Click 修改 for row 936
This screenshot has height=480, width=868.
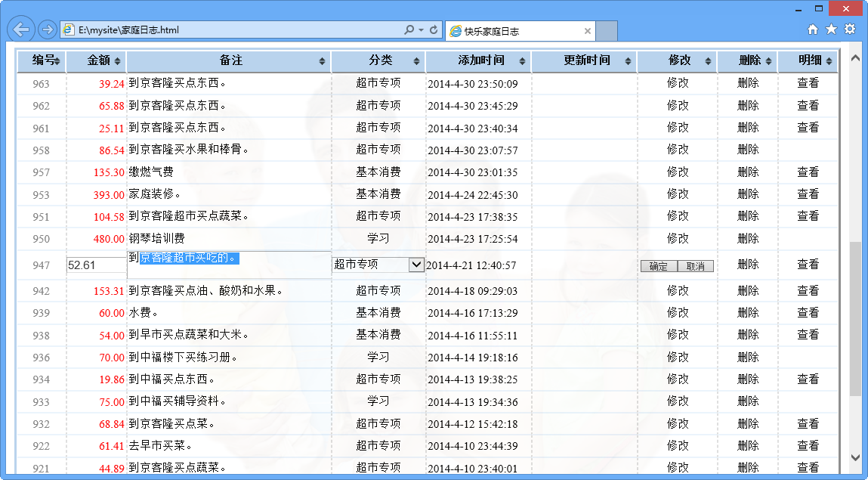tap(678, 357)
